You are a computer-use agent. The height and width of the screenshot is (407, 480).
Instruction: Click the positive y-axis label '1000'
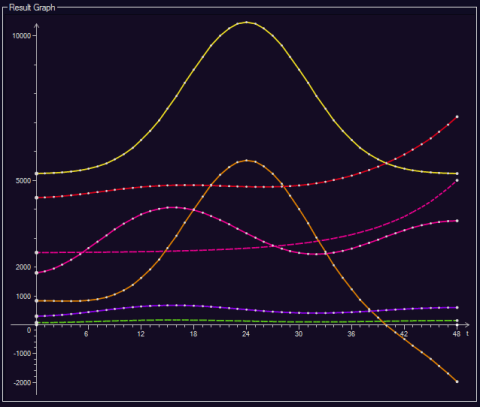coord(23,296)
